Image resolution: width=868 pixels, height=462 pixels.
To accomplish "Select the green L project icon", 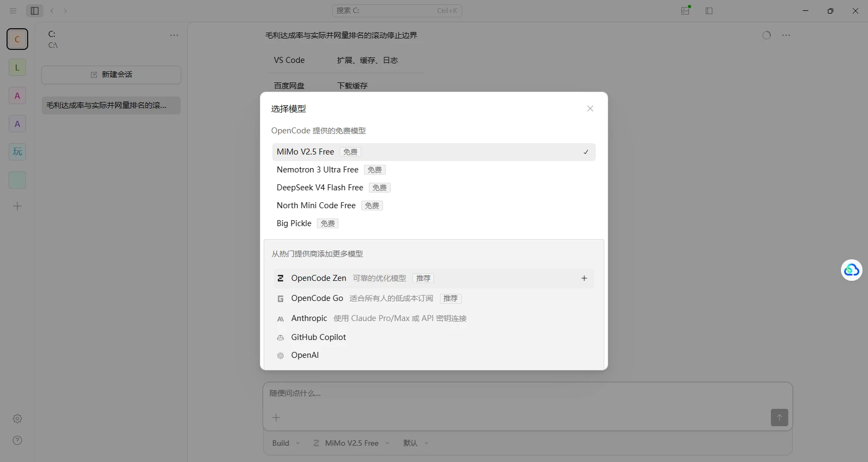I will [17, 67].
